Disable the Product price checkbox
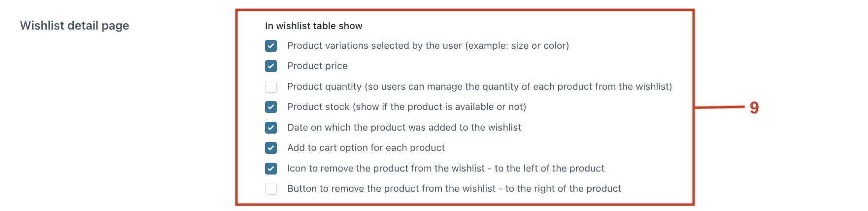Viewport: 868px width, 211px height. (271, 66)
